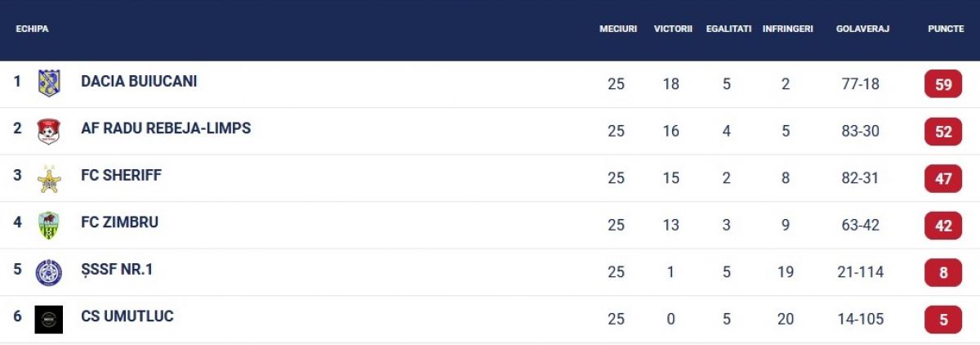Select the CS UMUTLUC team name
980x345 pixels.
127,316
